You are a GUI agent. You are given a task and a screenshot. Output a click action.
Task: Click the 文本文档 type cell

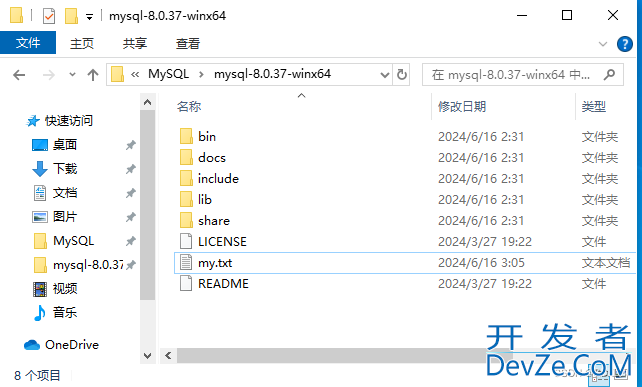(606, 263)
